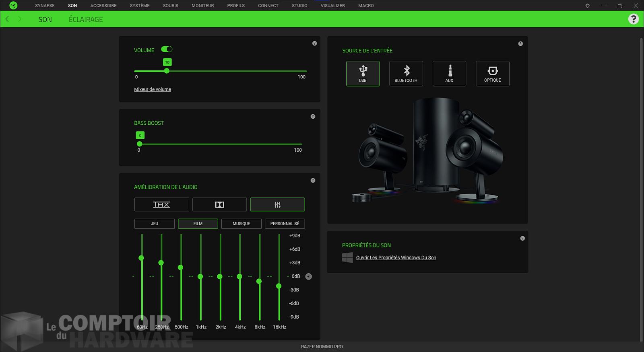Screen dimensions: 644x352
Task: Open the Souris tab
Action: coord(171,6)
